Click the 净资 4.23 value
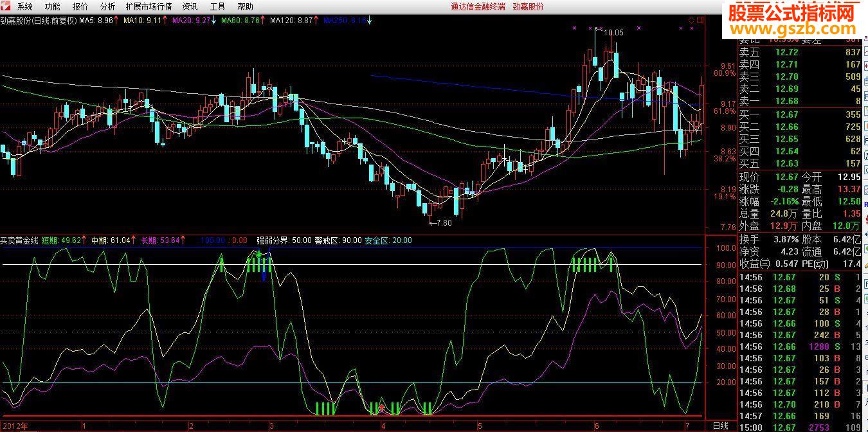The width and height of the screenshot is (868, 432). [788, 251]
